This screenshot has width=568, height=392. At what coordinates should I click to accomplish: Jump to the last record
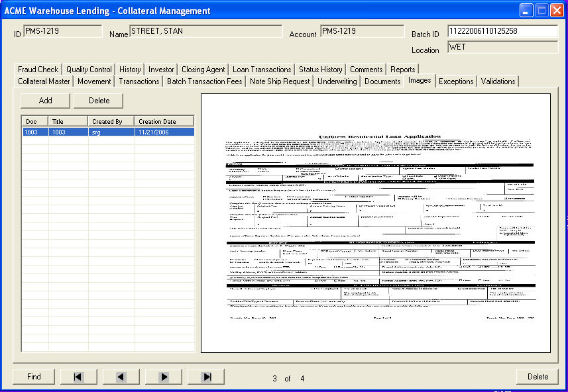point(206,377)
